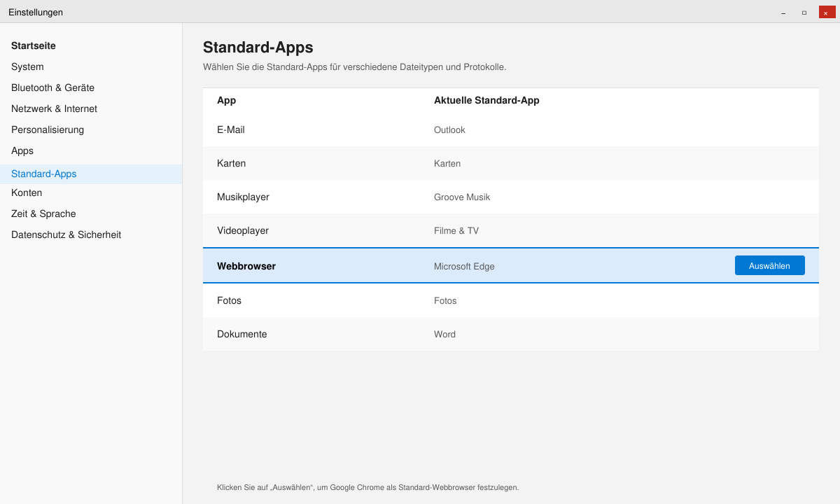Click the Fotos default app value

point(445,300)
